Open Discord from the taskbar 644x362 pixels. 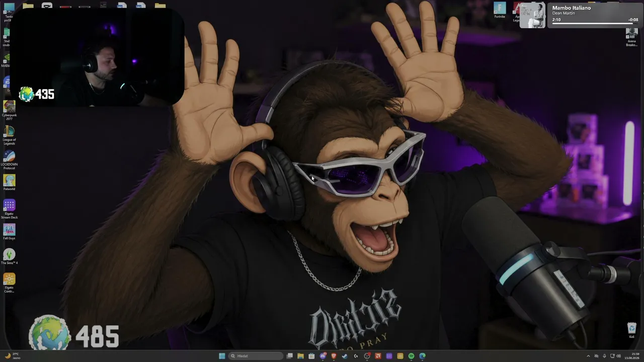click(x=323, y=356)
